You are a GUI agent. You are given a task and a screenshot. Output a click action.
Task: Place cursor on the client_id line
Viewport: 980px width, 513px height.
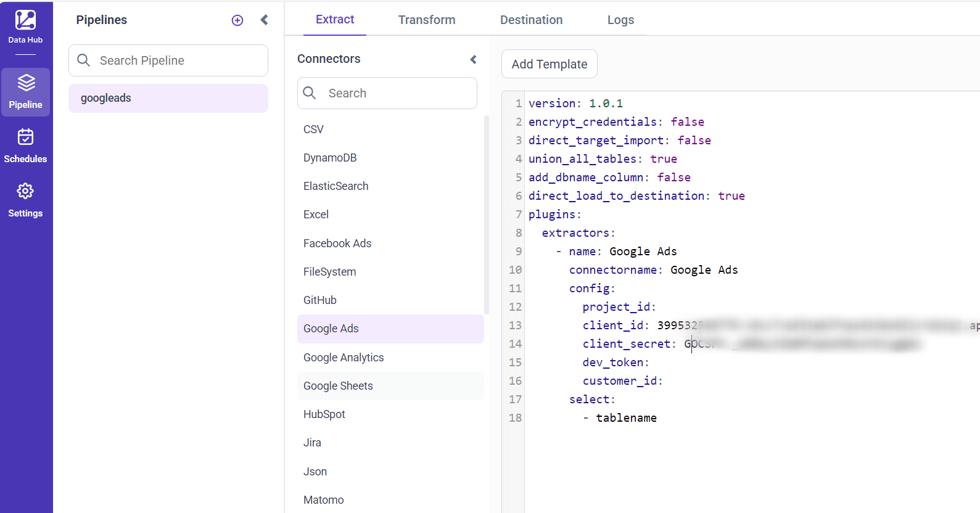[x=781, y=326]
